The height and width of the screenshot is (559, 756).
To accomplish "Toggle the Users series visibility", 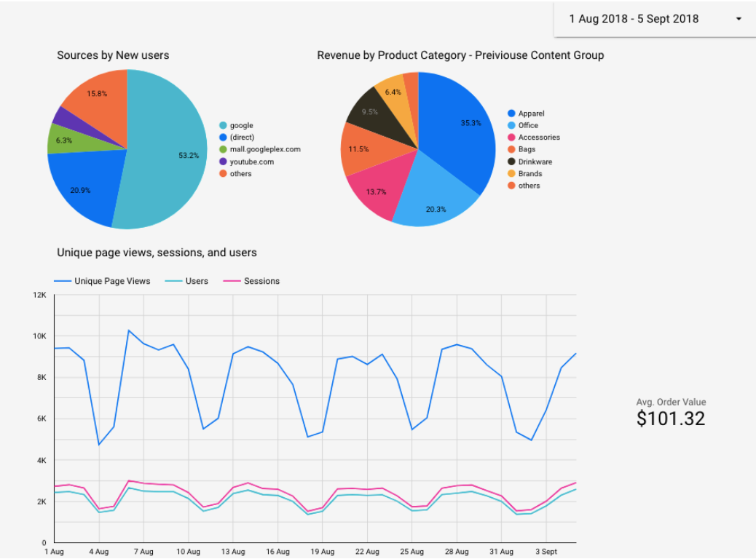I will coord(189,281).
